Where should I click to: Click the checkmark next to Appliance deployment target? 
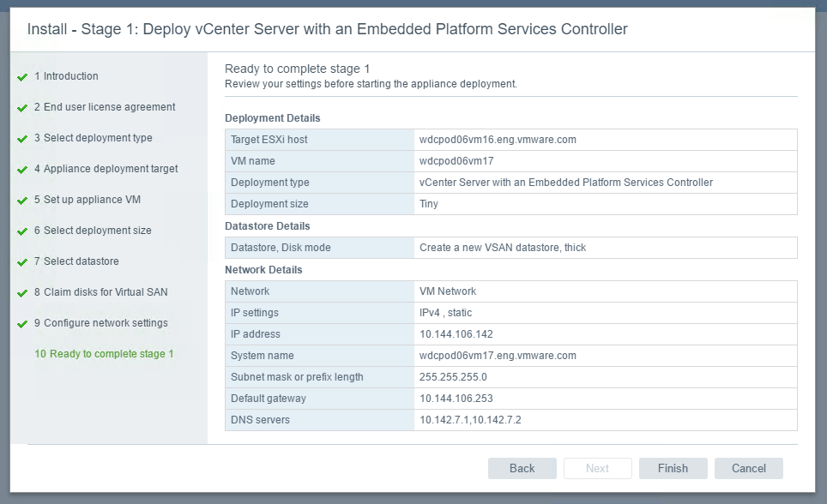pos(22,170)
